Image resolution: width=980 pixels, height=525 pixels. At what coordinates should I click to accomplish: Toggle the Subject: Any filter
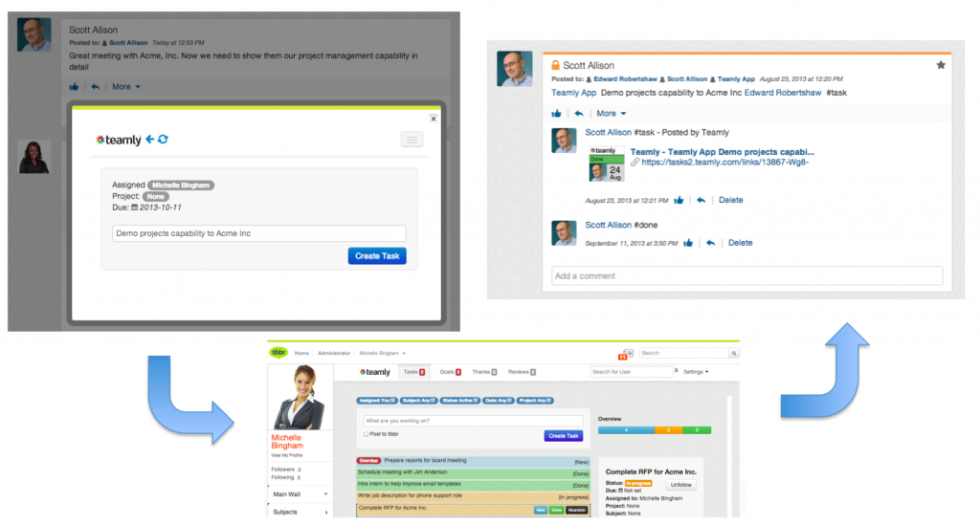(x=419, y=400)
